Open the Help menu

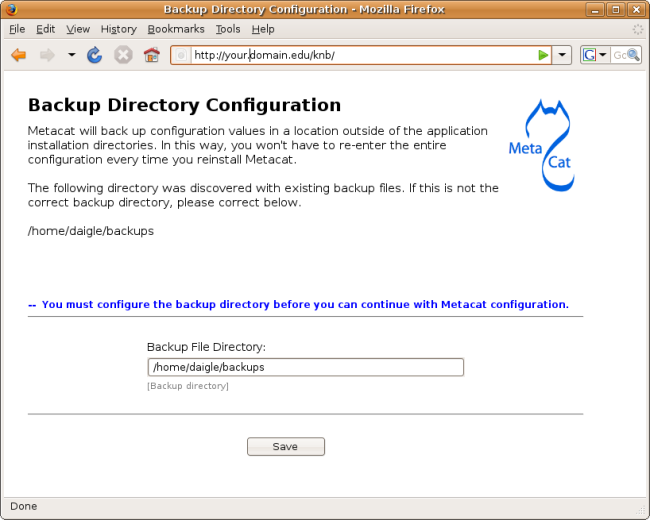pos(263,30)
